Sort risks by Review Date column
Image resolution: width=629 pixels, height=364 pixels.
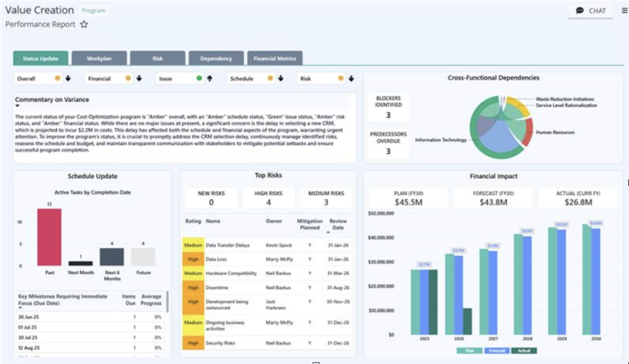(x=338, y=225)
